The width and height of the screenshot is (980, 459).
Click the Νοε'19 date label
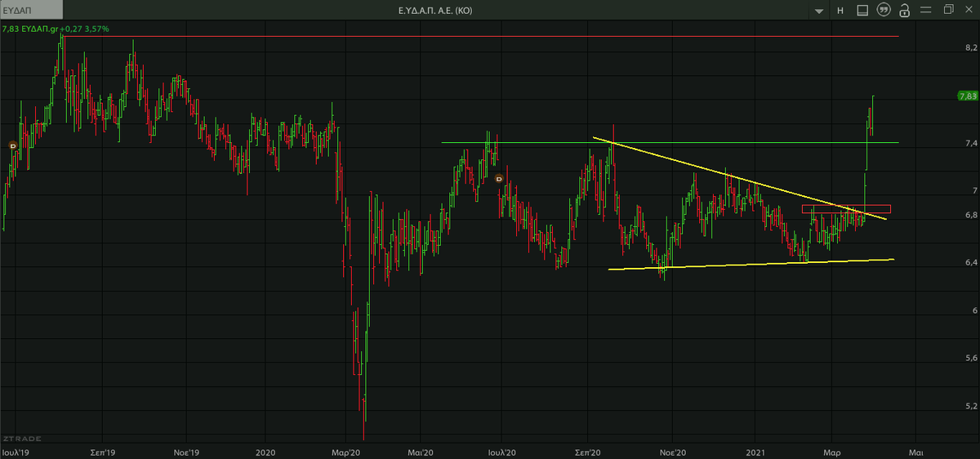pyautogui.click(x=187, y=451)
